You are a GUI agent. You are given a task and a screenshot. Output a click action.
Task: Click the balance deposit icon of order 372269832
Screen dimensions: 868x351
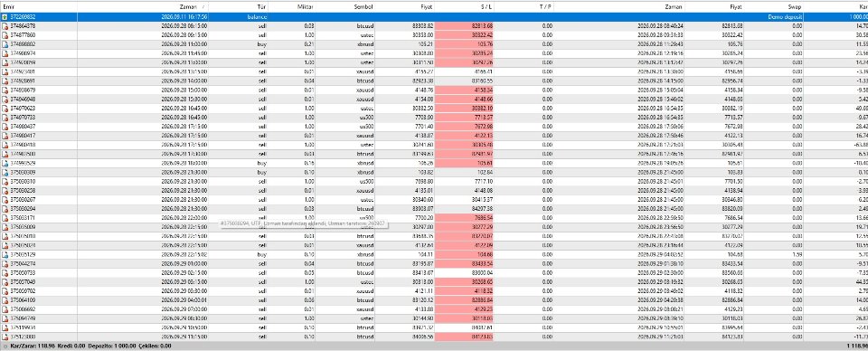[5, 17]
